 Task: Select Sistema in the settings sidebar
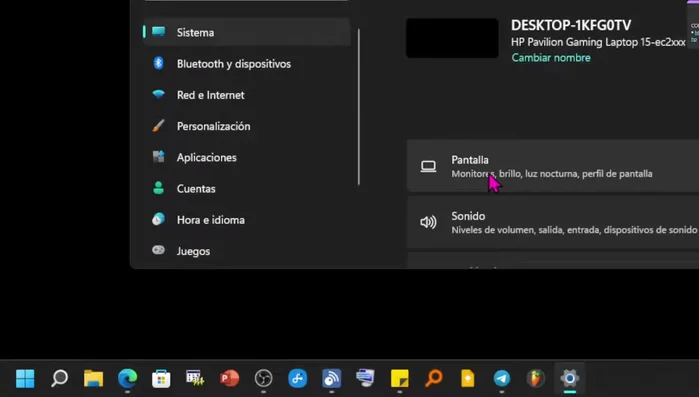(x=247, y=33)
